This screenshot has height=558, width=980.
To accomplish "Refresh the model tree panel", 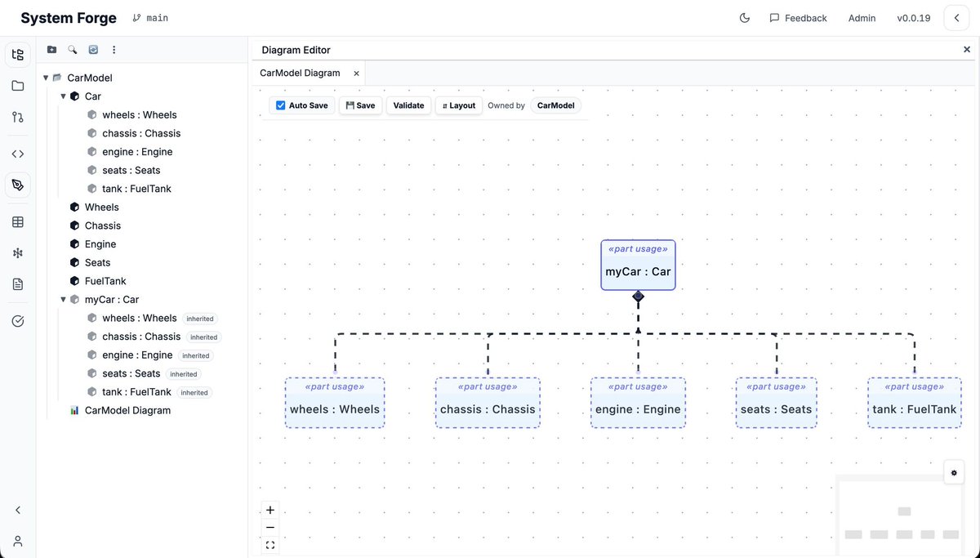I will [x=92, y=49].
